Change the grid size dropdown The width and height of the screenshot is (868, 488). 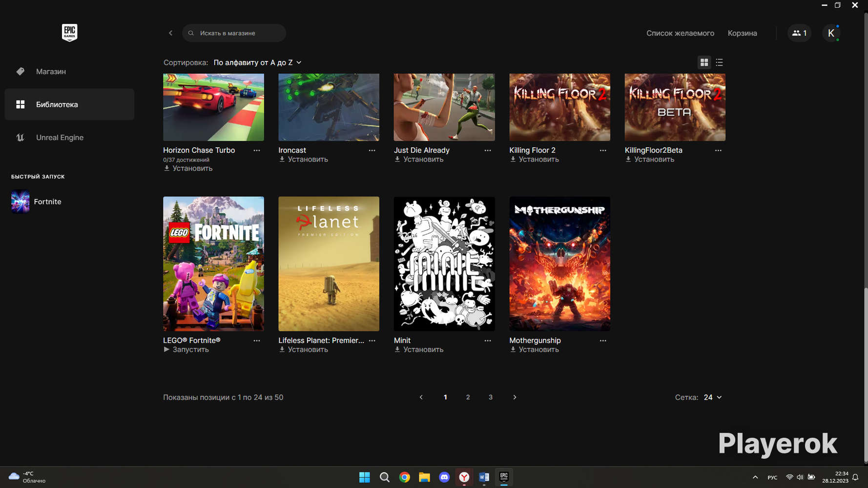pyautogui.click(x=713, y=397)
